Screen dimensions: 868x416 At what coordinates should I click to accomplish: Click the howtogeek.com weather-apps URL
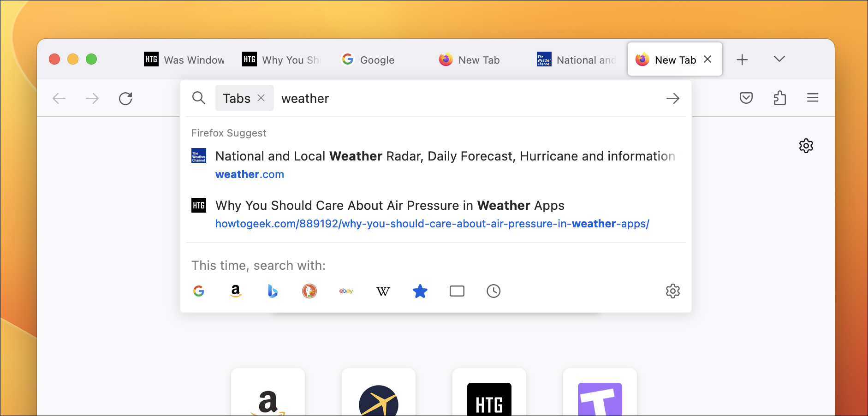click(x=432, y=224)
